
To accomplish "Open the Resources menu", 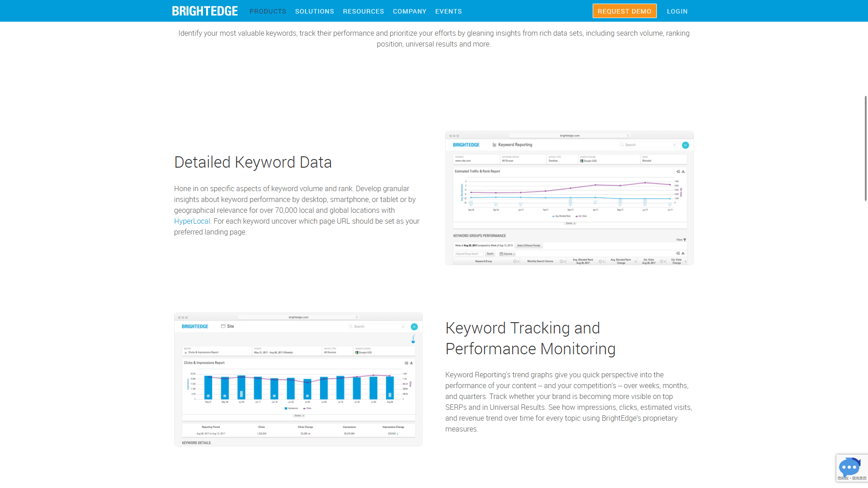I will click(x=363, y=11).
